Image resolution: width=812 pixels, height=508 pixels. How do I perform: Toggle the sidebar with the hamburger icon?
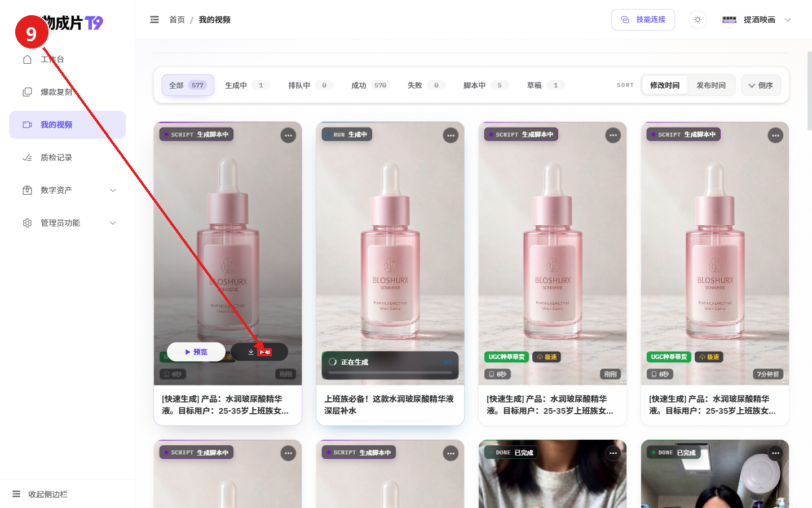[x=155, y=20]
